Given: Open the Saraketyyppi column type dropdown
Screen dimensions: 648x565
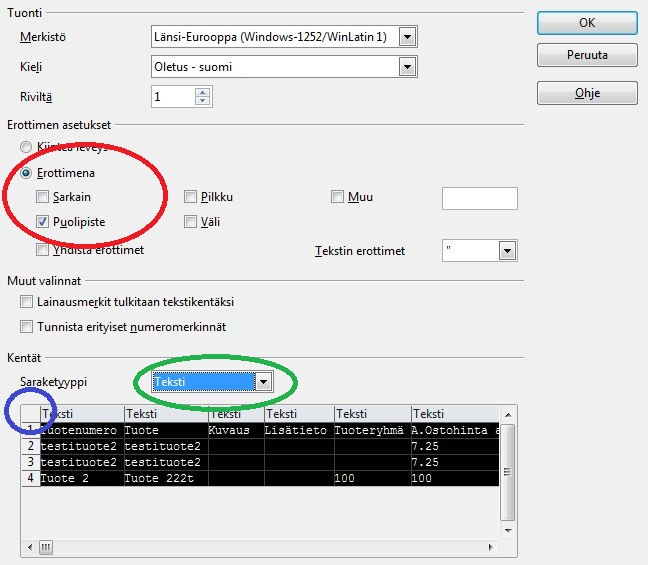Looking at the screenshot, I should 263,381.
